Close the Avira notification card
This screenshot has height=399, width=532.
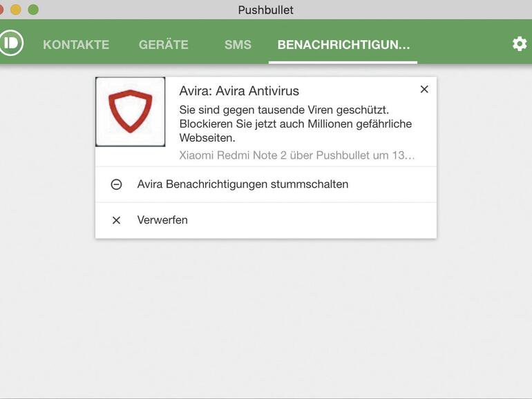pyautogui.click(x=424, y=89)
